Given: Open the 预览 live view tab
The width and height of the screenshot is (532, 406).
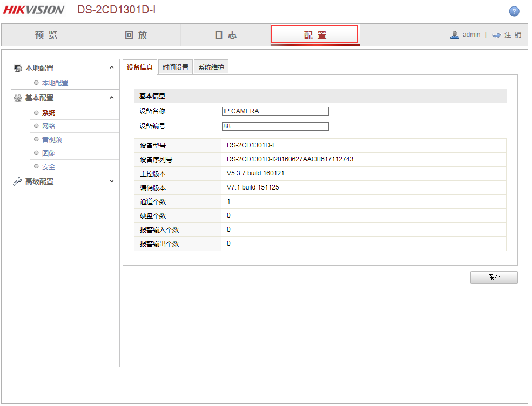Looking at the screenshot, I should (46, 35).
